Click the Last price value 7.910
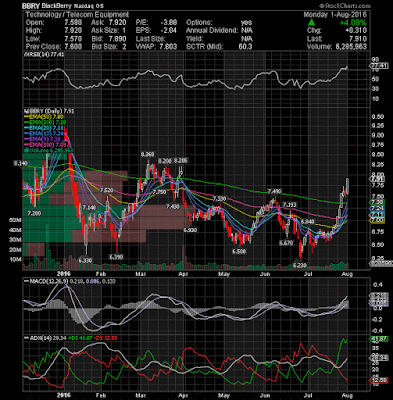Screen dimensions: 393x400 pyautogui.click(x=358, y=39)
